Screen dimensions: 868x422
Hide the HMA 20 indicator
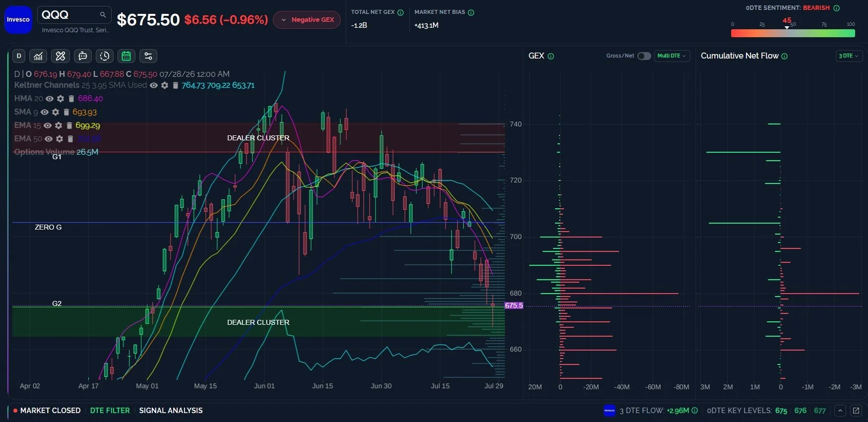(x=50, y=99)
